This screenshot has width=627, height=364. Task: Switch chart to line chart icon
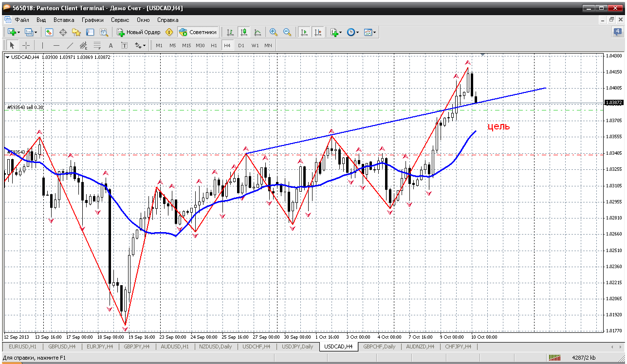[x=258, y=32]
